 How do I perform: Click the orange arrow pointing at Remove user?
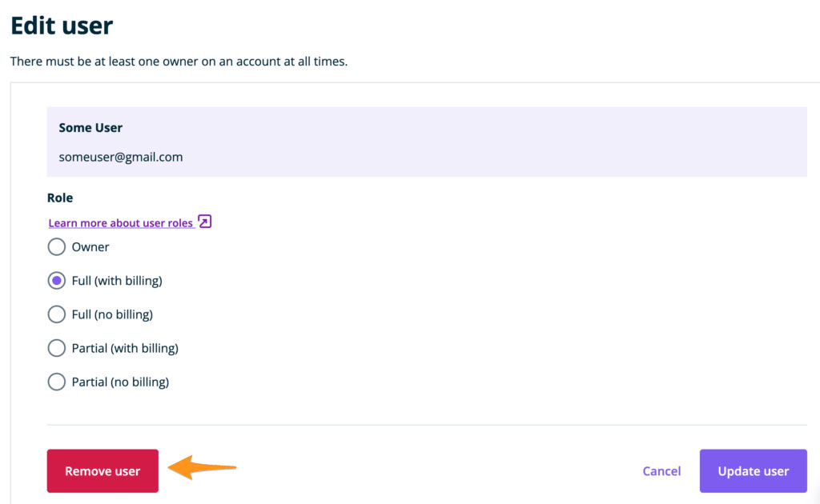tap(202, 467)
